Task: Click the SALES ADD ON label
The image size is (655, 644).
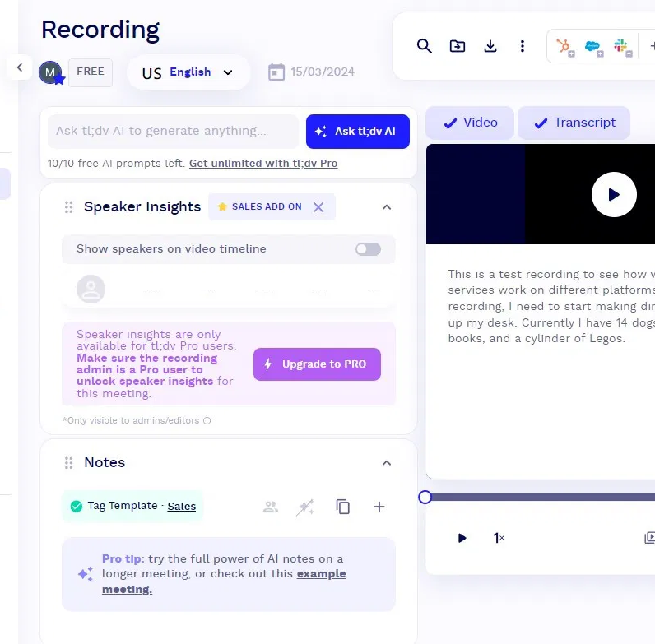Action: pos(267,206)
